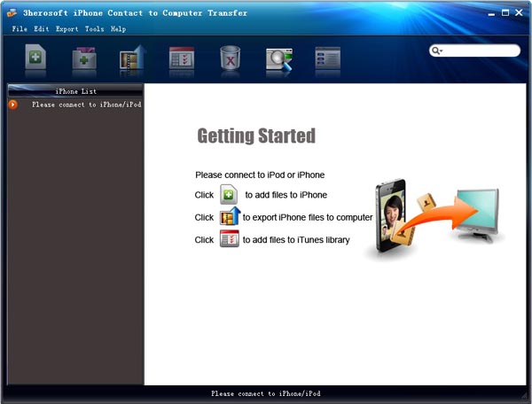This screenshot has width=532, height=404.
Task: Open the Help menu
Action: (x=118, y=29)
